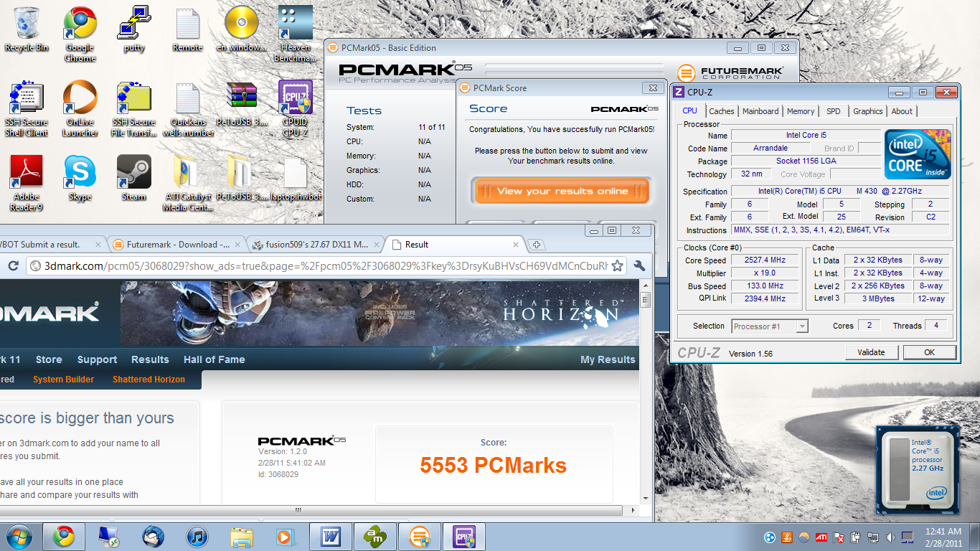Click the Chrome address bar URL
Image resolution: width=980 pixels, height=551 pixels.
tap(326, 266)
